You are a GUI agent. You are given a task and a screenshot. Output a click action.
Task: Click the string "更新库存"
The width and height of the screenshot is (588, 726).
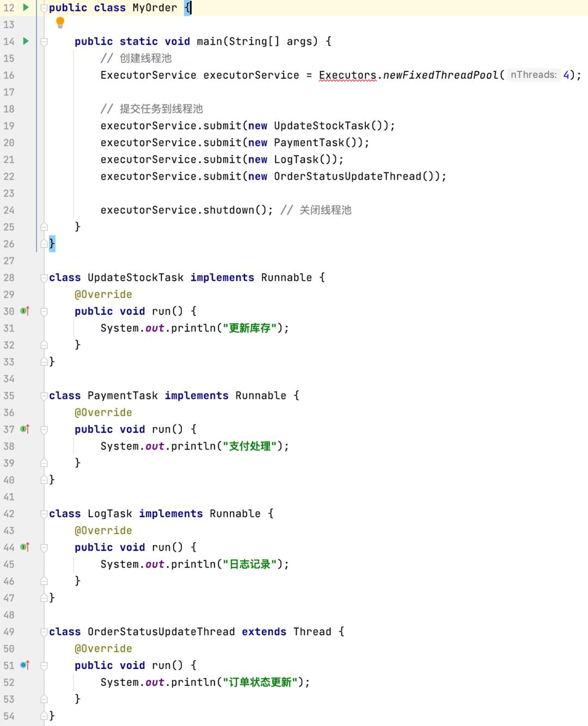pos(250,328)
